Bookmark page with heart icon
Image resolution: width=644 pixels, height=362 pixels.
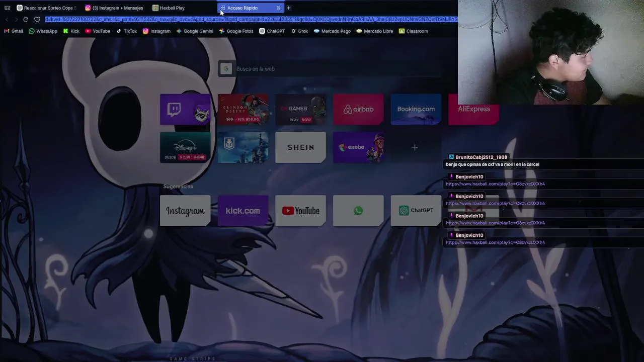tap(37, 20)
